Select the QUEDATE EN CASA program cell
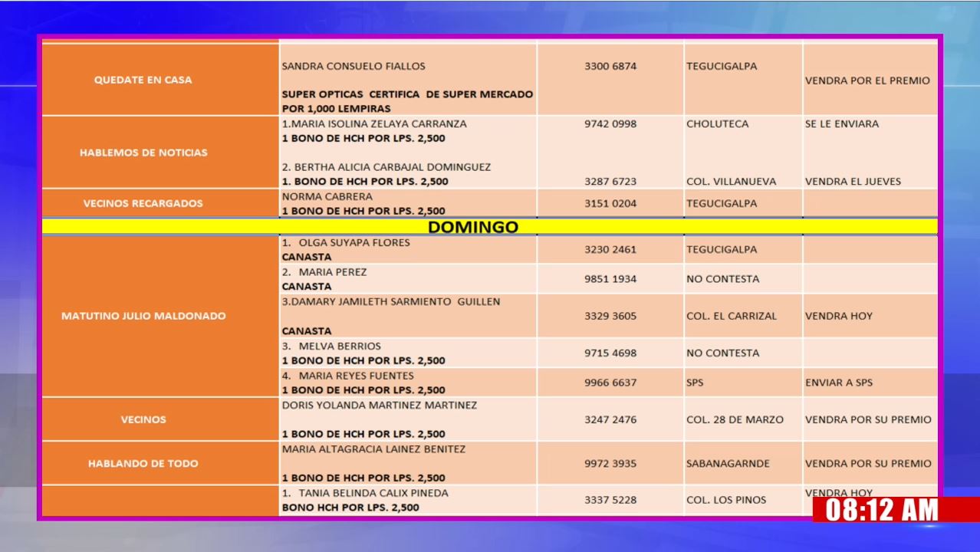The width and height of the screenshot is (980, 552). (143, 80)
